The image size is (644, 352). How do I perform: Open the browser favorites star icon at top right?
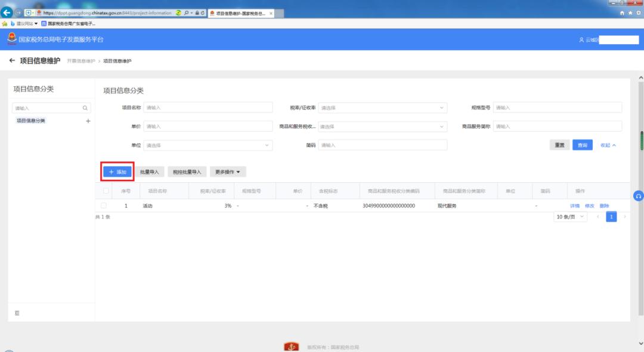click(x=630, y=13)
